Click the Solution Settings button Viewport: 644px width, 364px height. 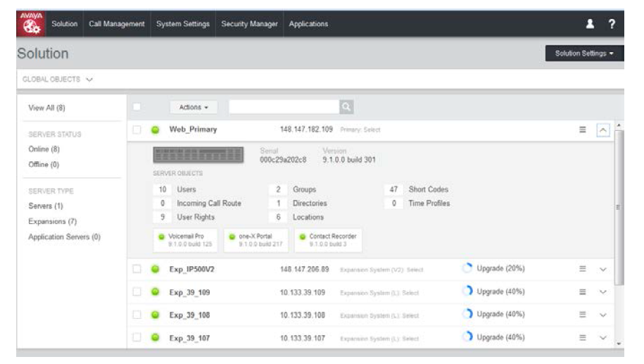584,54
